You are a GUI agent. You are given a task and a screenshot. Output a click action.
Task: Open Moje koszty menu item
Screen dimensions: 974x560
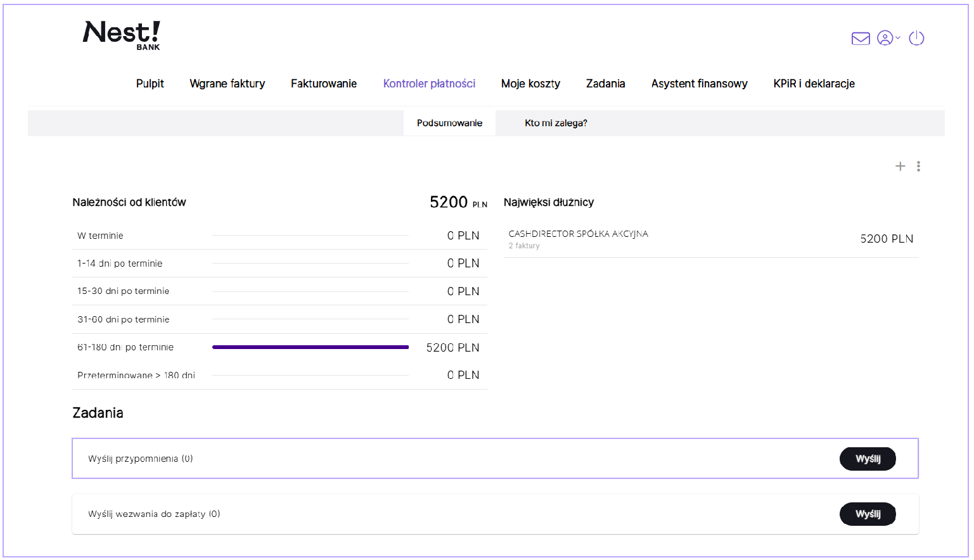pos(530,84)
